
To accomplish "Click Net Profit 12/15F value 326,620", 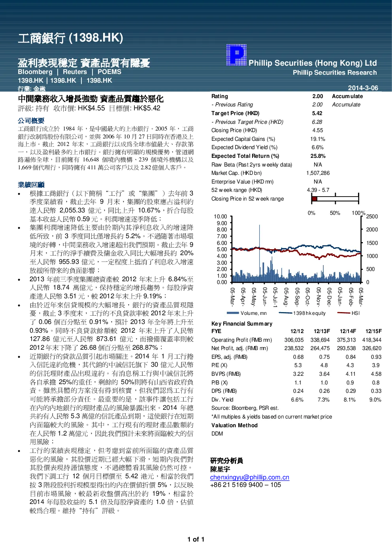I will pyautogui.click(x=372, y=348).
